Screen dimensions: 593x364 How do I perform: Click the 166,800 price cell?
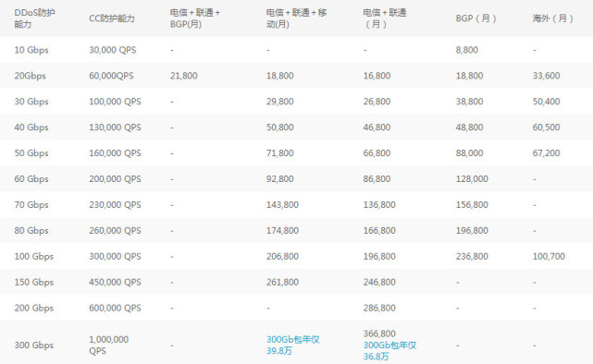pos(379,230)
